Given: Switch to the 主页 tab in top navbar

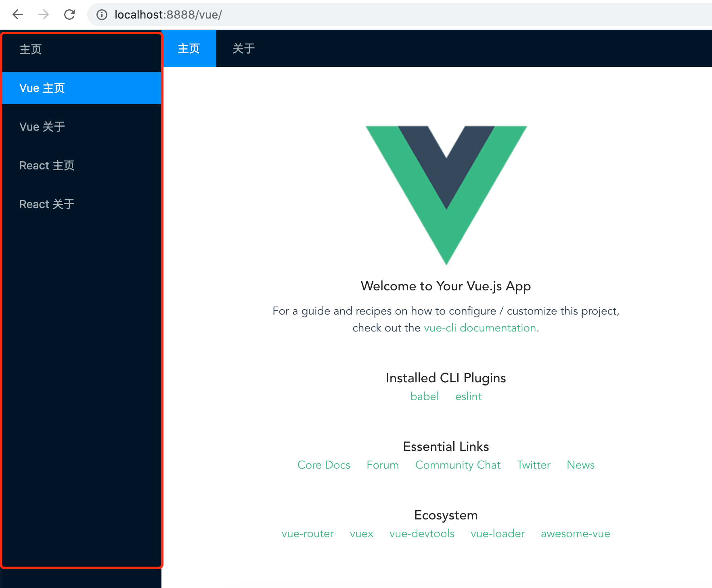Looking at the screenshot, I should tap(189, 48).
